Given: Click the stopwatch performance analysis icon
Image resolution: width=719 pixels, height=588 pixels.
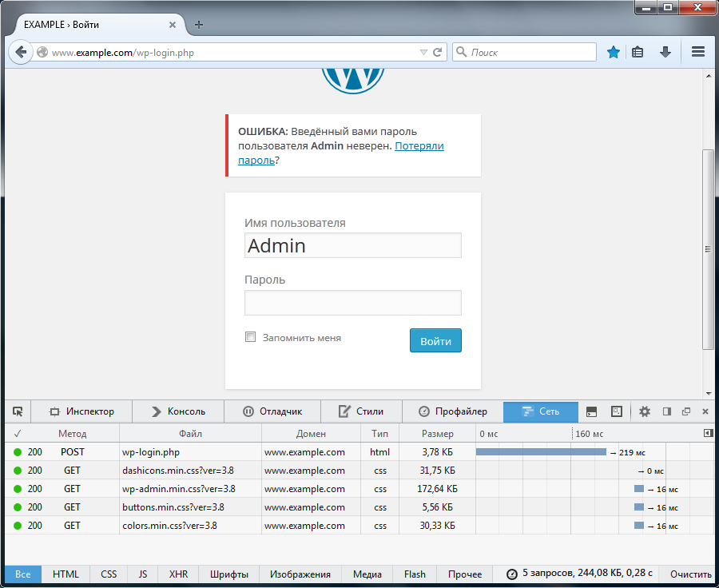Looking at the screenshot, I should [512, 574].
